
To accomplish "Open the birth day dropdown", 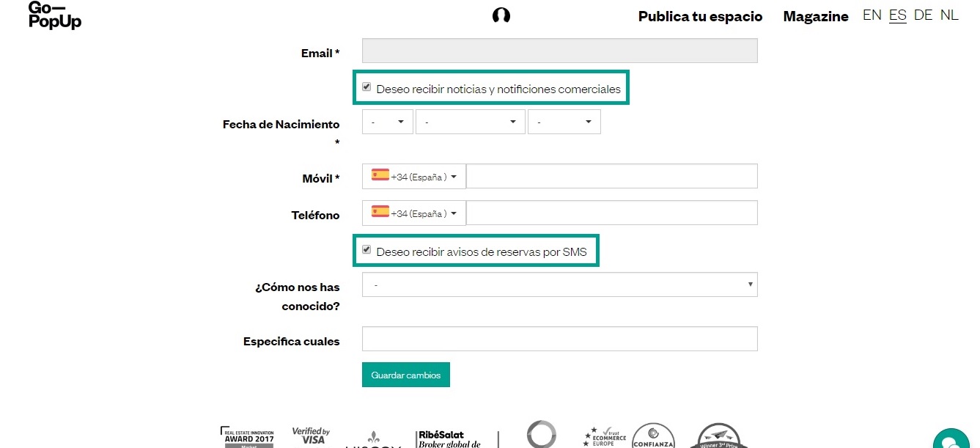I will (388, 122).
